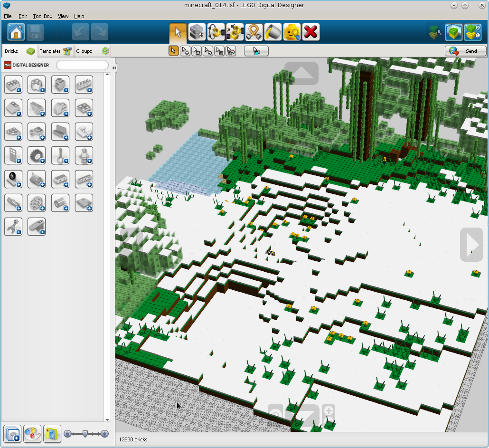The width and height of the screenshot is (489, 448).
Task: Open the gears category
Action: 37,203
